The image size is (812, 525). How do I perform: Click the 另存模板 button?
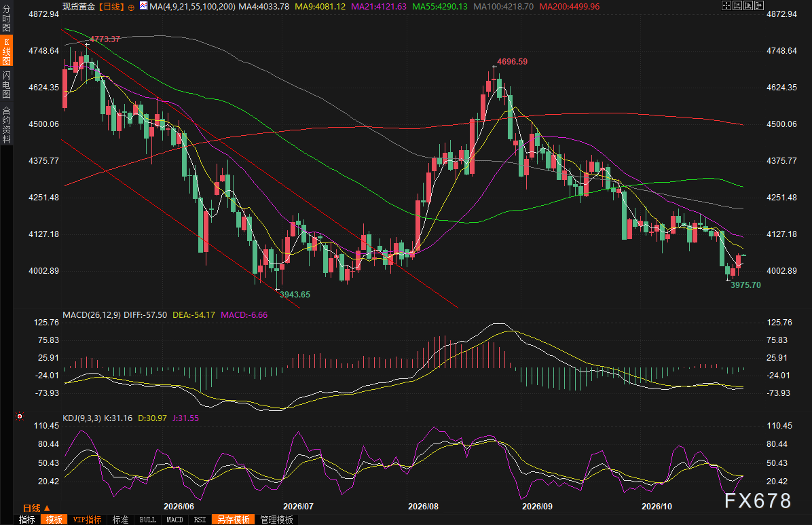[233, 520]
